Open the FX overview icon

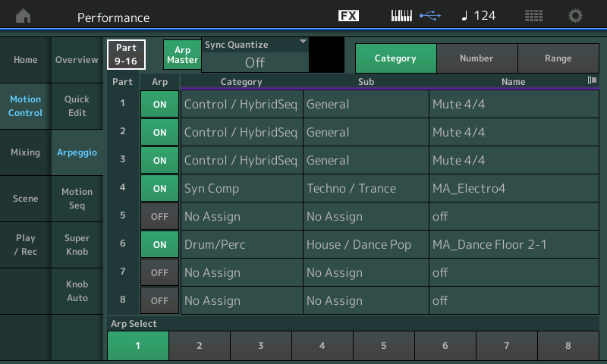click(x=348, y=16)
